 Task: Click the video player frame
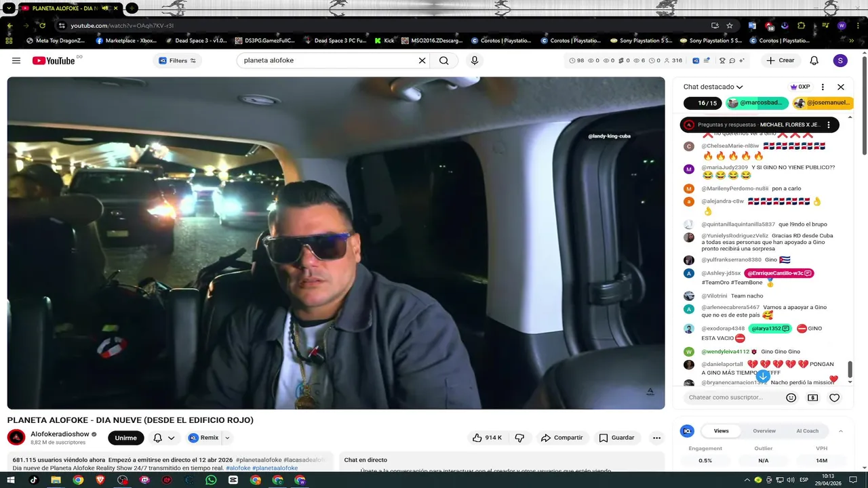click(x=336, y=243)
